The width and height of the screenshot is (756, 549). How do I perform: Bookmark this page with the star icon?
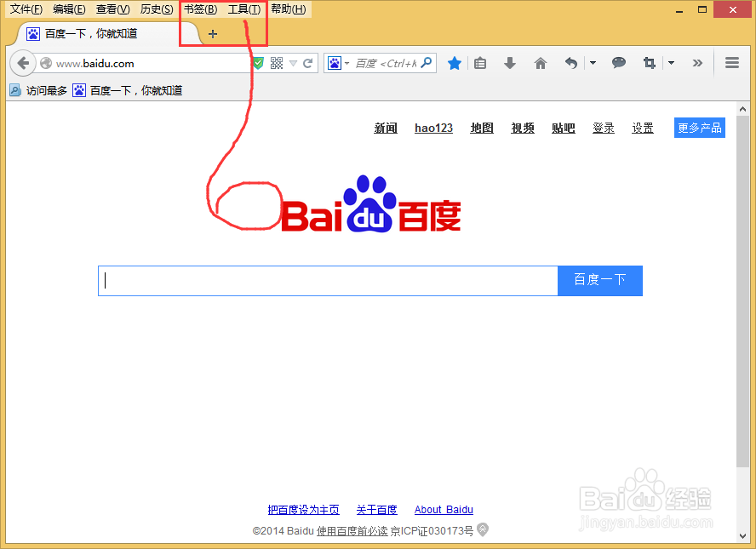coord(454,63)
